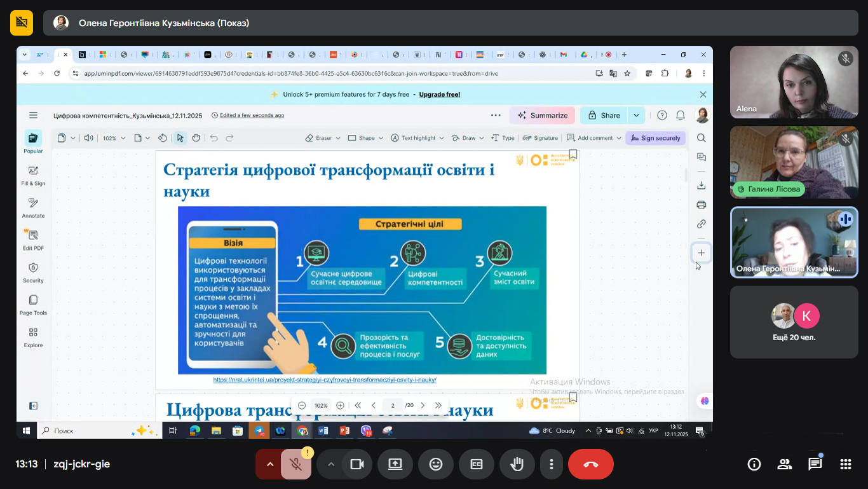Click the Upgrade free! link
This screenshot has width=868, height=489.
[439, 94]
